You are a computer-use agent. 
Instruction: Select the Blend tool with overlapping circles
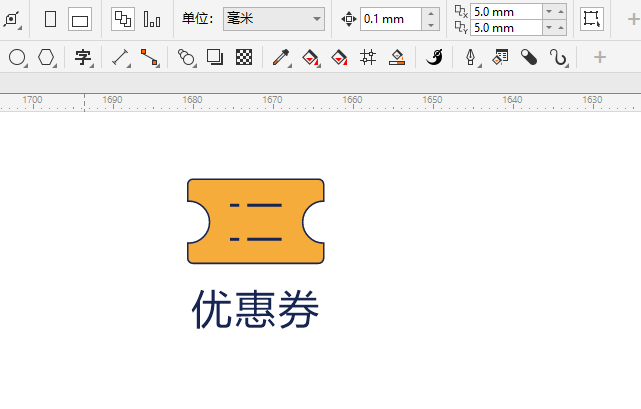pos(186,57)
